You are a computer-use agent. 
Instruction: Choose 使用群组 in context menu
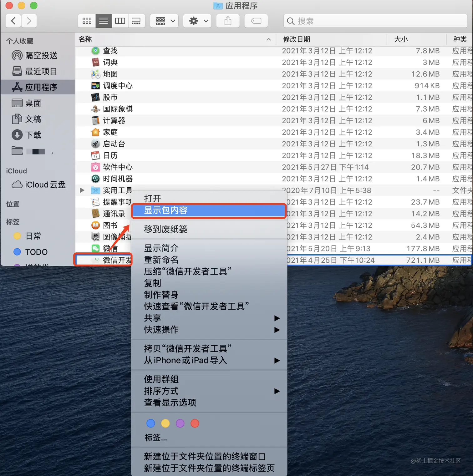[209, 379]
